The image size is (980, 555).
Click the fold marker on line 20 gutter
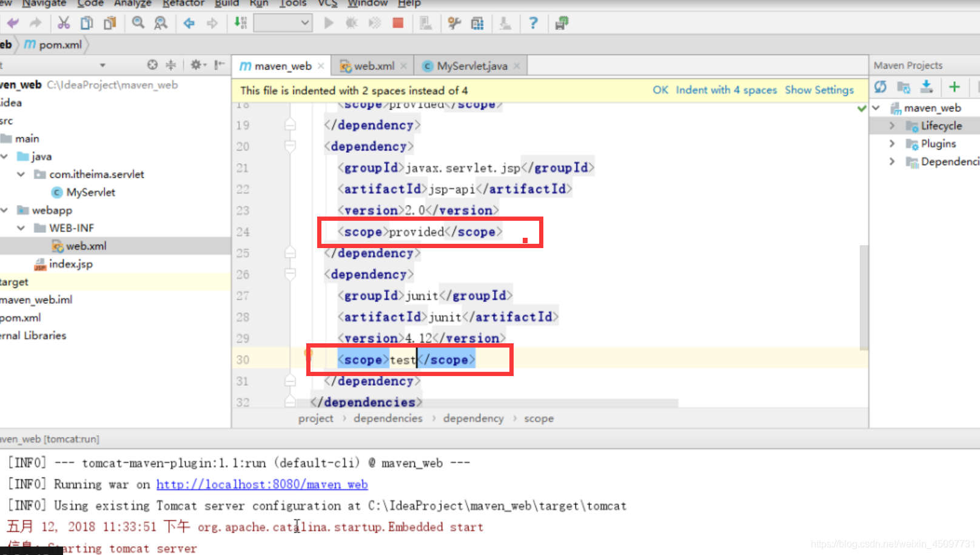coord(290,146)
